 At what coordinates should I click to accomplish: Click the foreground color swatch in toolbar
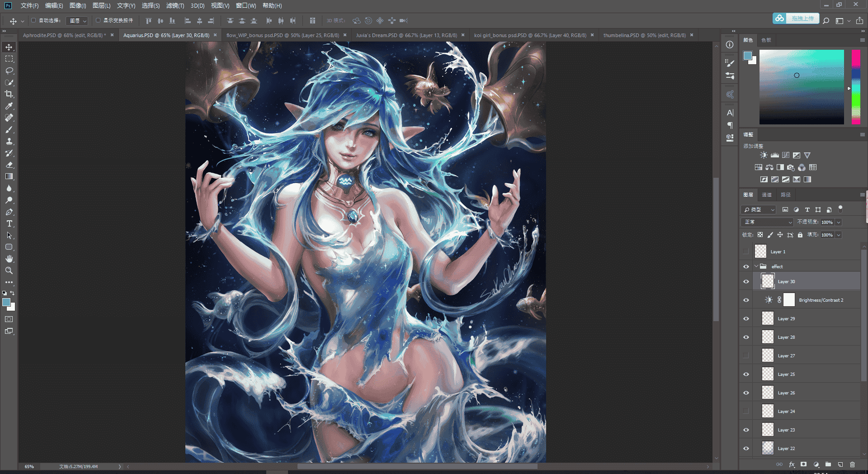[x=6, y=303]
